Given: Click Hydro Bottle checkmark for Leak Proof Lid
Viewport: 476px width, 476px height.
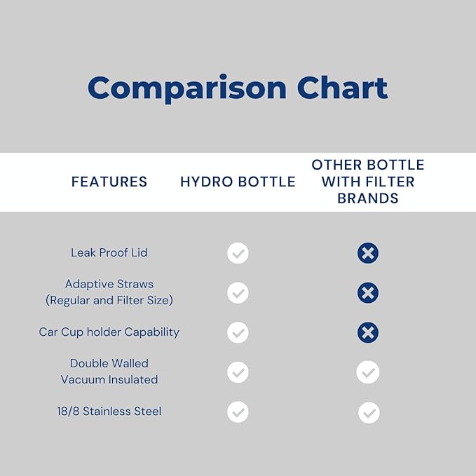Looking at the screenshot, I should click(238, 253).
